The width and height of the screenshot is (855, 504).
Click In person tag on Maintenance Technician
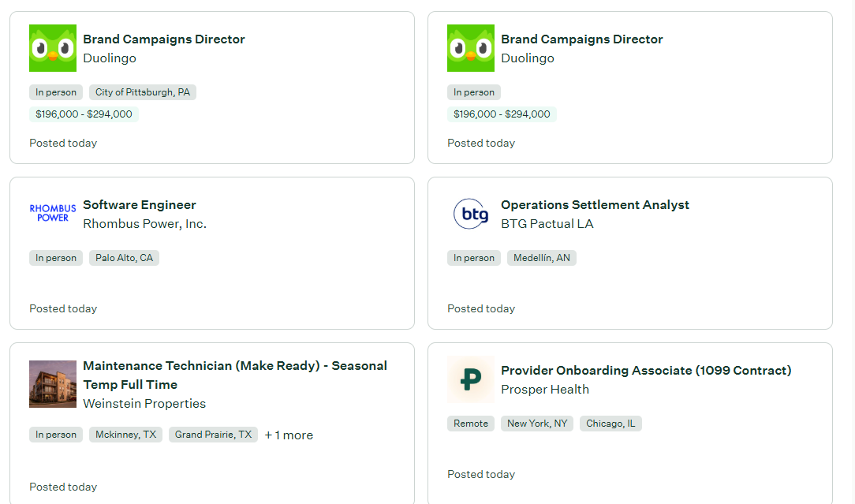[56, 435]
